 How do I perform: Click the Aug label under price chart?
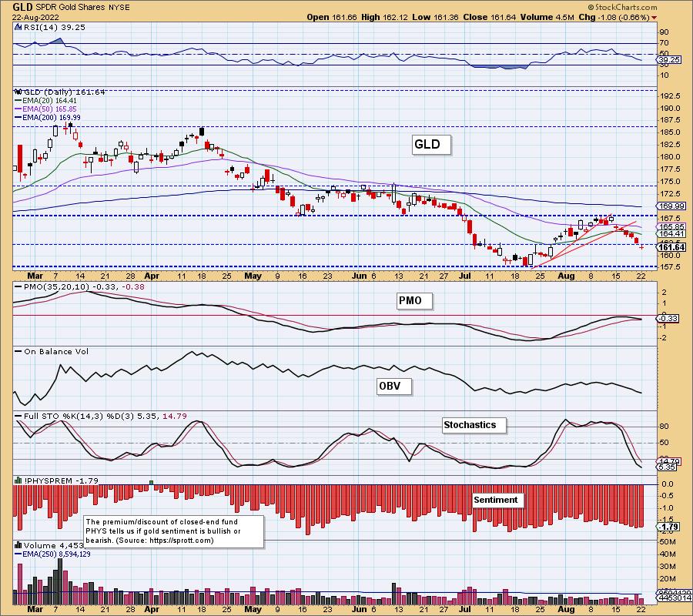coord(566,276)
